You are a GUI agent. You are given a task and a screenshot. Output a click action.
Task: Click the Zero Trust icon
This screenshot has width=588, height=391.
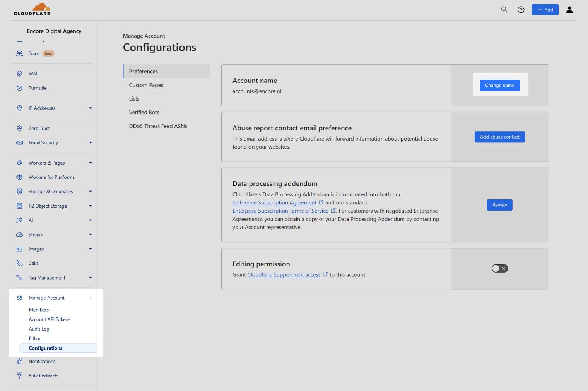point(19,128)
